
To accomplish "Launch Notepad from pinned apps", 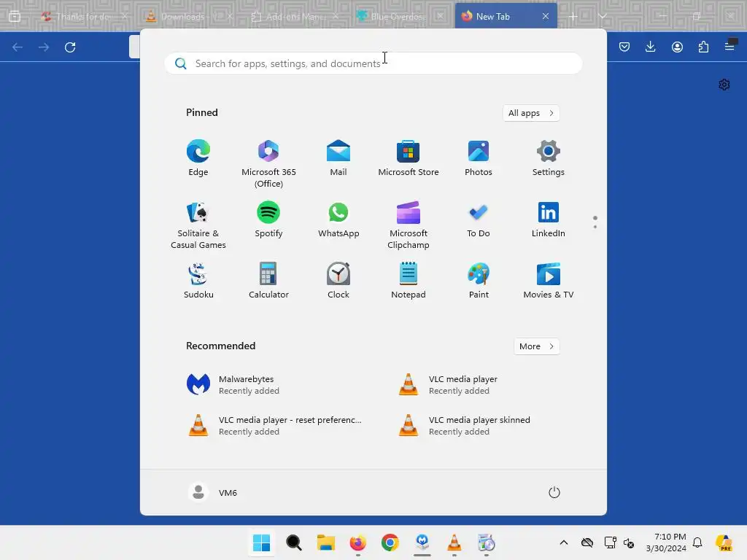I will (409, 281).
